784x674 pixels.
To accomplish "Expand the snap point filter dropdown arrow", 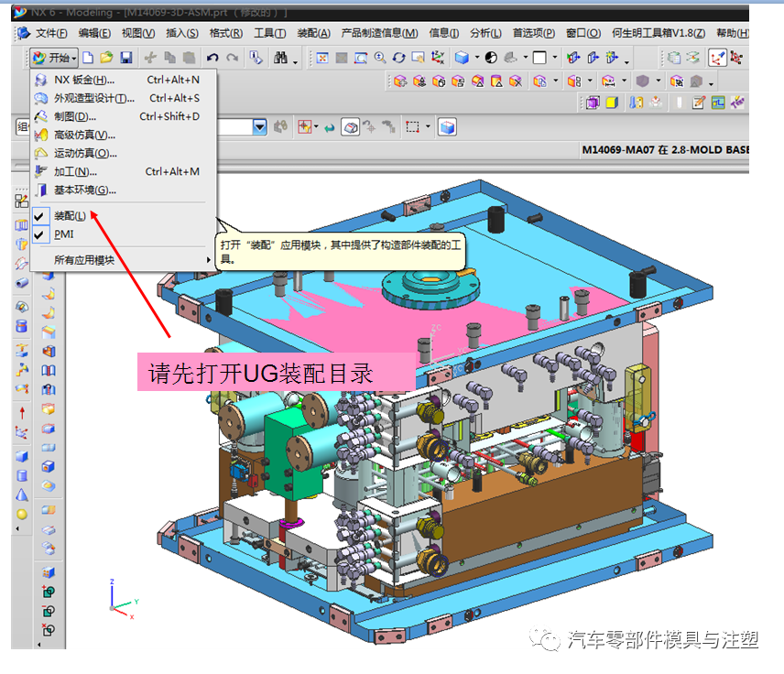I will pos(316,127).
